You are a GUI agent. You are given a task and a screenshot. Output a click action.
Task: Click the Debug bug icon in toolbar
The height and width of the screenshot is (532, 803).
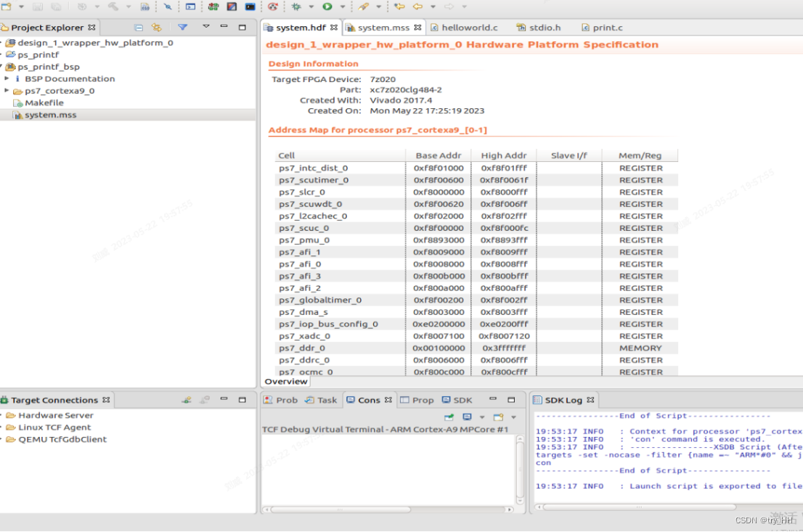click(296, 7)
